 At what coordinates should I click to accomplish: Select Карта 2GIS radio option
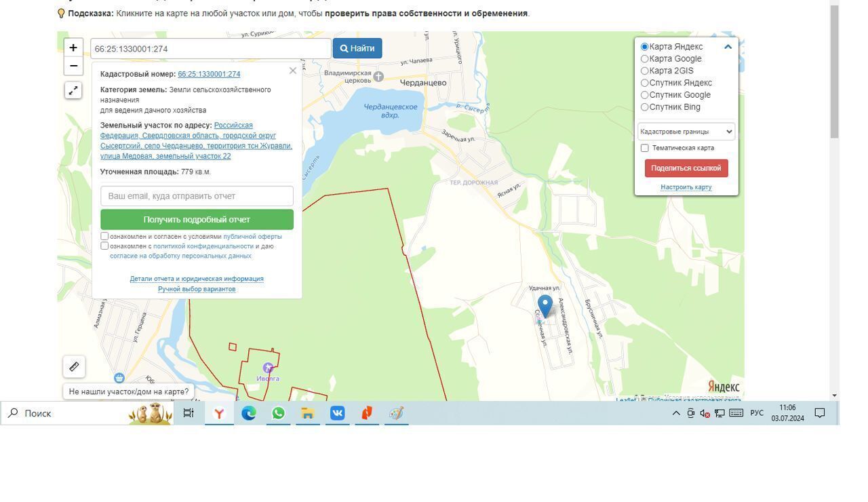[x=645, y=71]
